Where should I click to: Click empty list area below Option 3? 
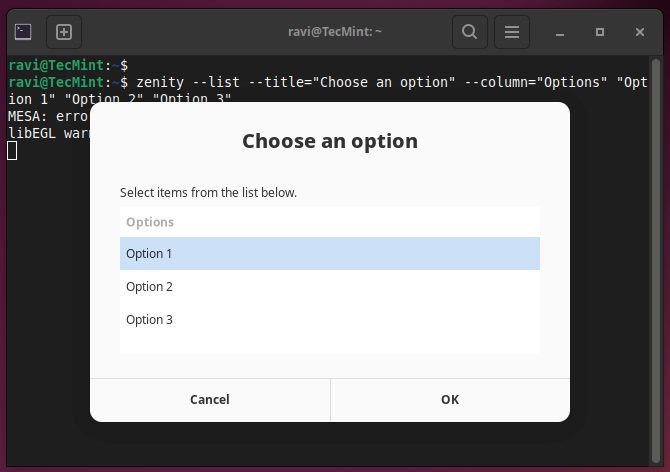(x=329, y=344)
